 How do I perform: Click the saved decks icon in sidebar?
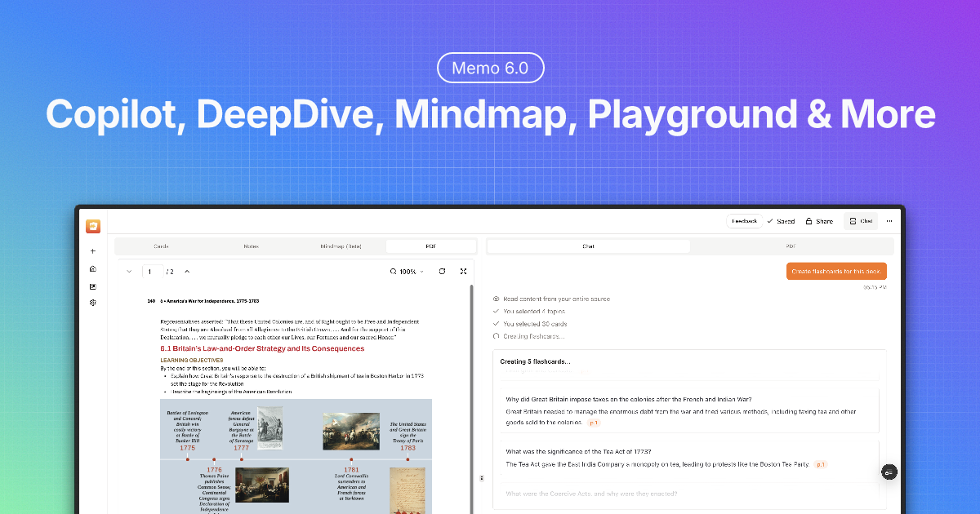coord(93,286)
